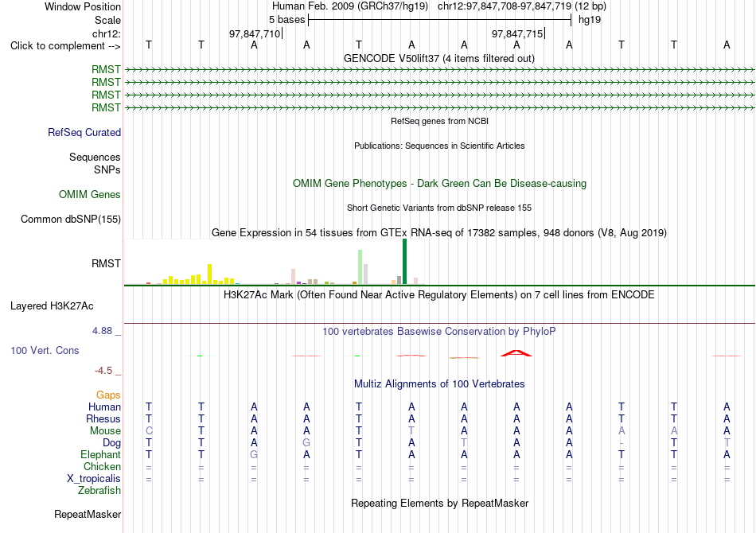Click 'Human Feb. 2009 (GRCh37/hg19)' assembly text
The image size is (756, 533).
(x=350, y=6)
